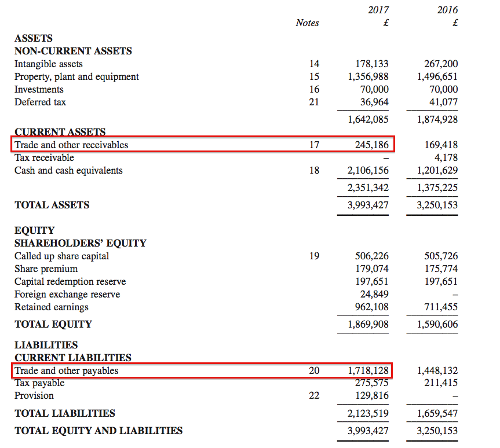Click the 'Trade and other receivables' label

71,145
